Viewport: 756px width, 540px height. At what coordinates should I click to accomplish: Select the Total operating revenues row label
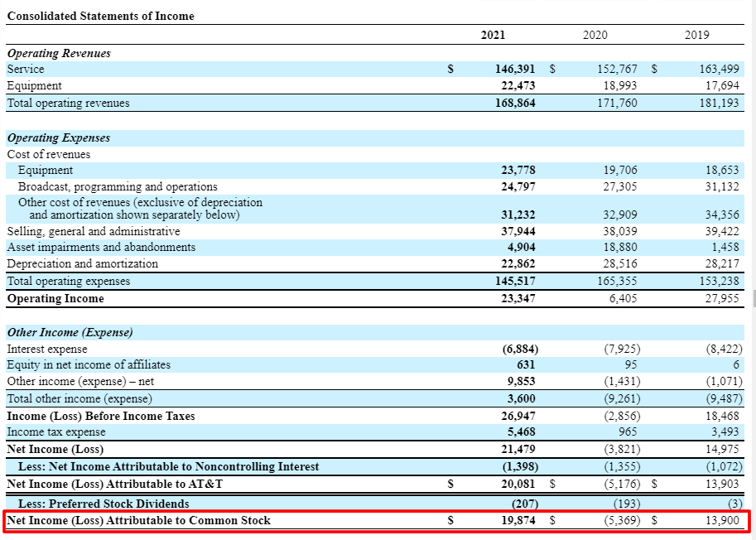point(68,104)
